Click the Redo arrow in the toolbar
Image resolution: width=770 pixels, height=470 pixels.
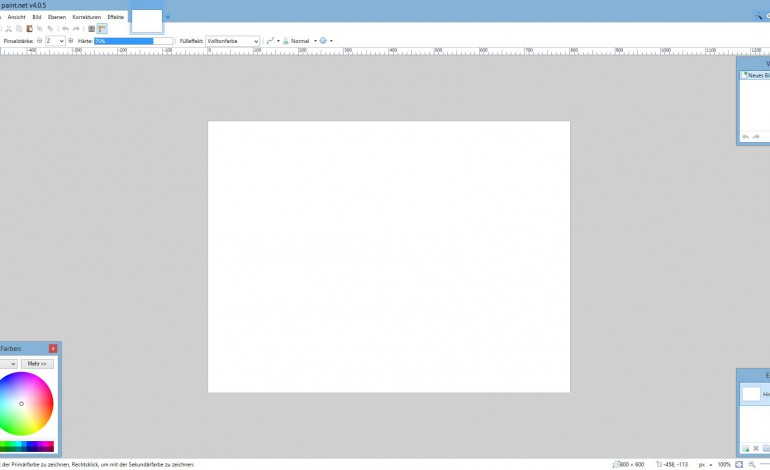coord(76,29)
